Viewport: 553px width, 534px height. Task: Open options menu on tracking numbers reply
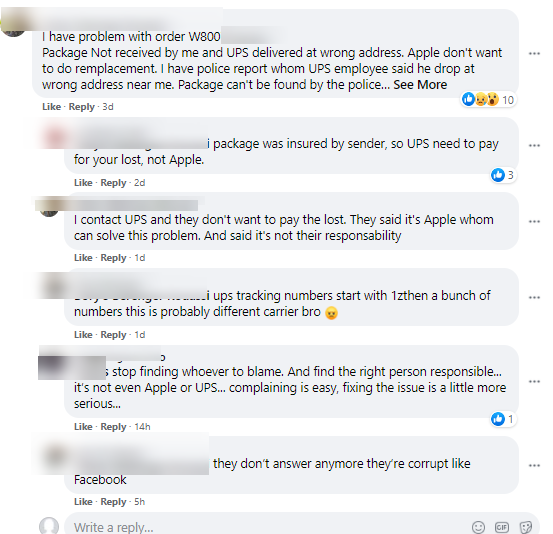534,297
